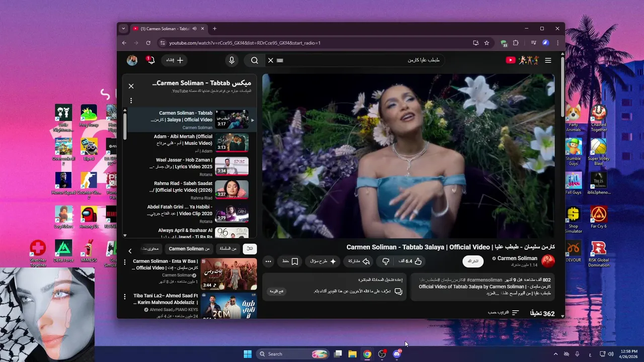Viewport: 644px width, 362px height.
Task: Clear the search box with X
Action: tap(271, 60)
